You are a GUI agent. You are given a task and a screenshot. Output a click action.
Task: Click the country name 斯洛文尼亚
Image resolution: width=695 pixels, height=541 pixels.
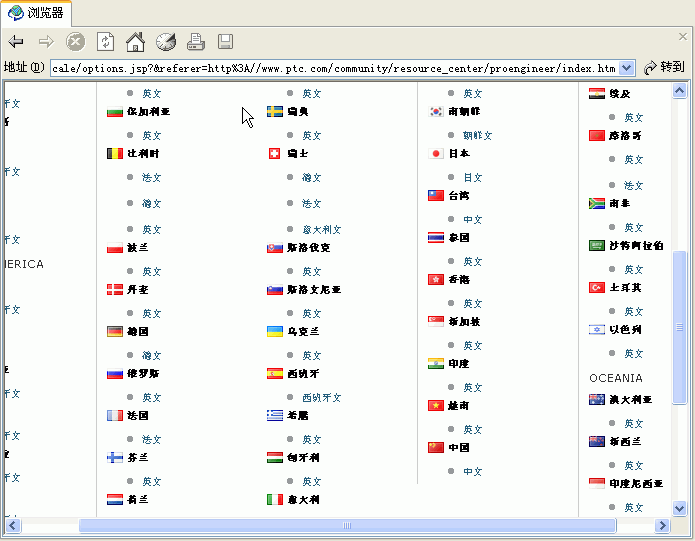[x=314, y=290]
